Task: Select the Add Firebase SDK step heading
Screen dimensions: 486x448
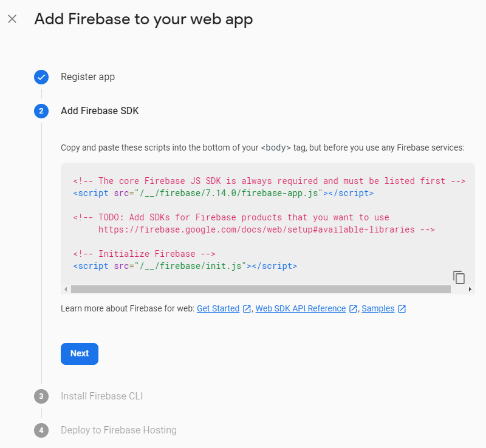Action: [x=100, y=111]
